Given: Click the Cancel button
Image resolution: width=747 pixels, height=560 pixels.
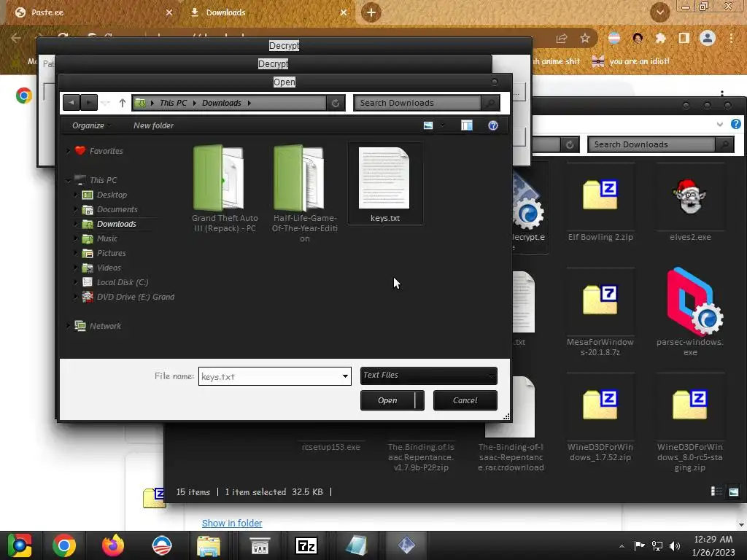Looking at the screenshot, I should pos(465,400).
